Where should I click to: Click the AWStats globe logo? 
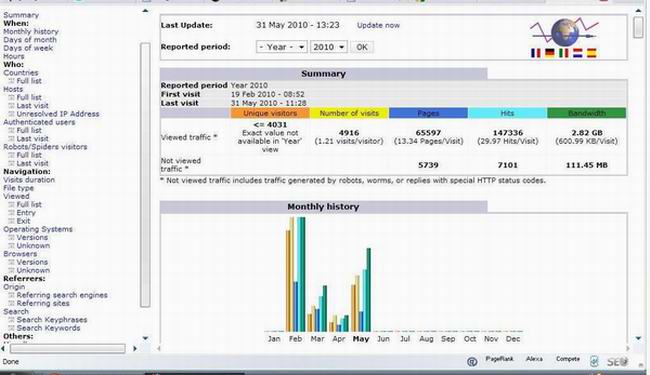click(564, 32)
